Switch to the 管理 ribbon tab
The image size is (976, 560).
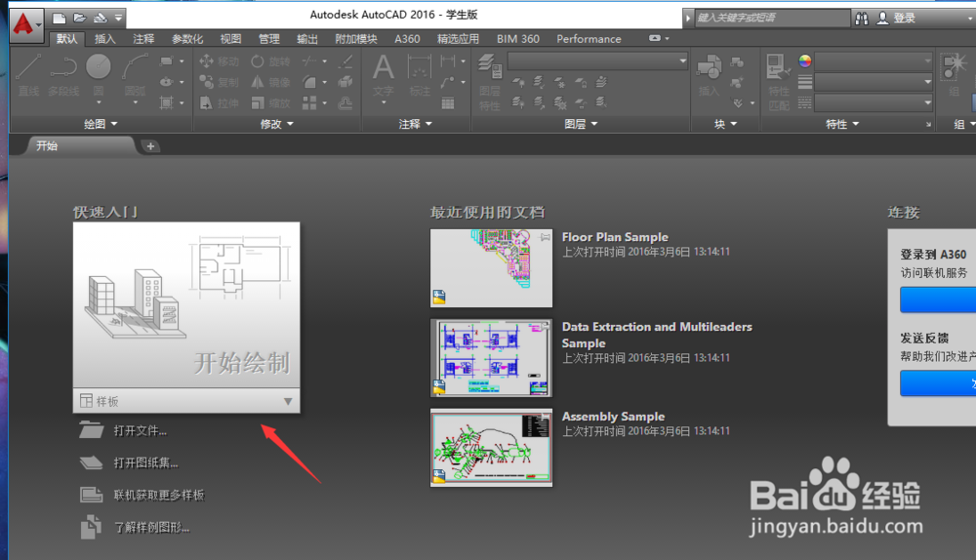click(269, 39)
